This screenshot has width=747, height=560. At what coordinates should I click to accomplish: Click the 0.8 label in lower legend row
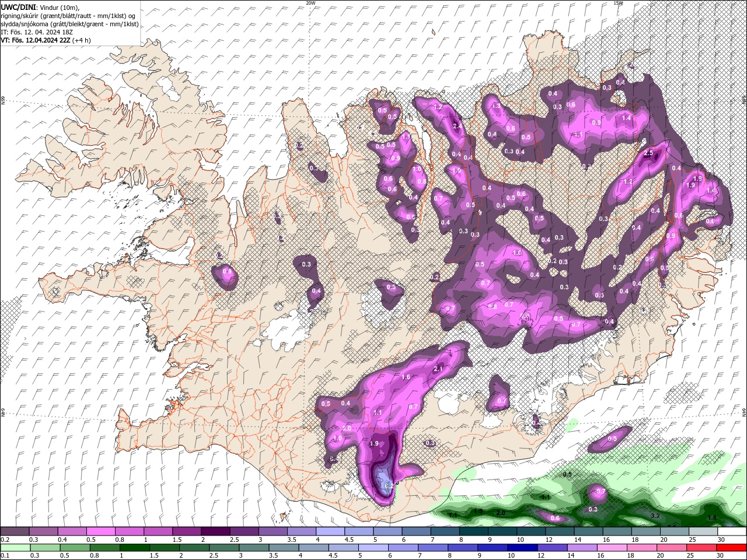95,556
